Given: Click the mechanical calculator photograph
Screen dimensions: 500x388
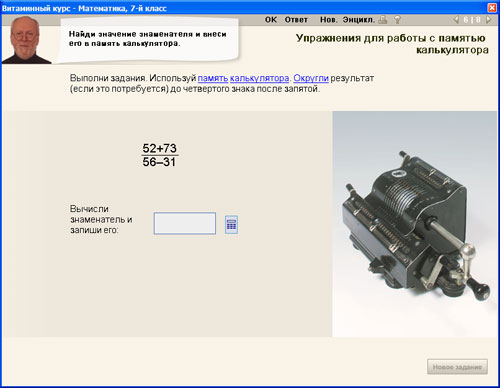Looking at the screenshot, I should pyautogui.click(x=415, y=224).
